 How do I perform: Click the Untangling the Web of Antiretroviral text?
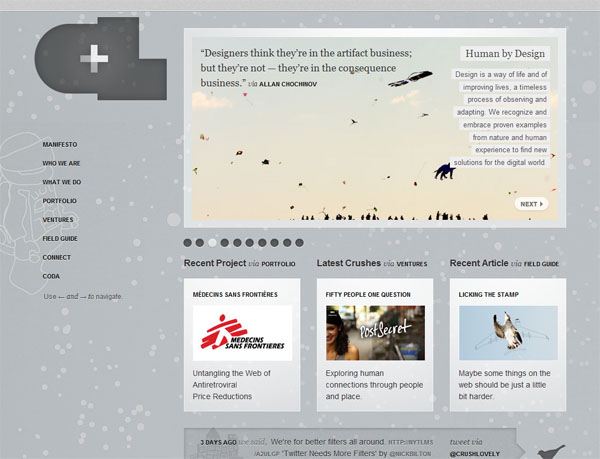tap(232, 385)
